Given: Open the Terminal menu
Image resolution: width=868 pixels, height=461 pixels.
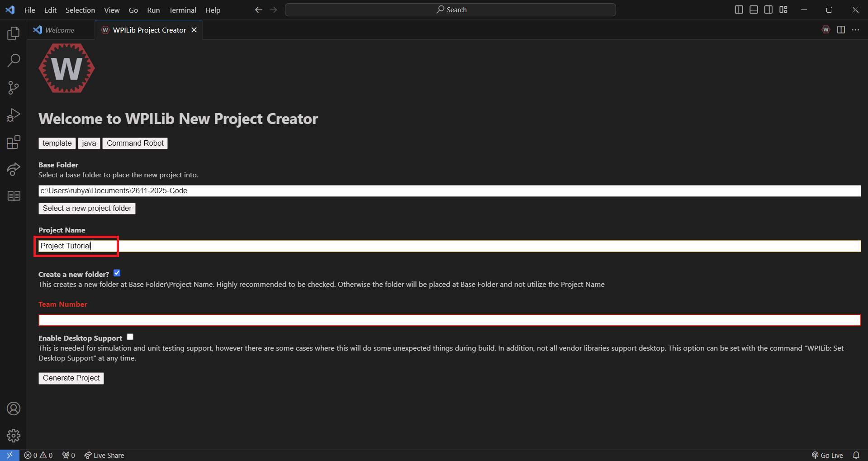Looking at the screenshot, I should pos(183,10).
